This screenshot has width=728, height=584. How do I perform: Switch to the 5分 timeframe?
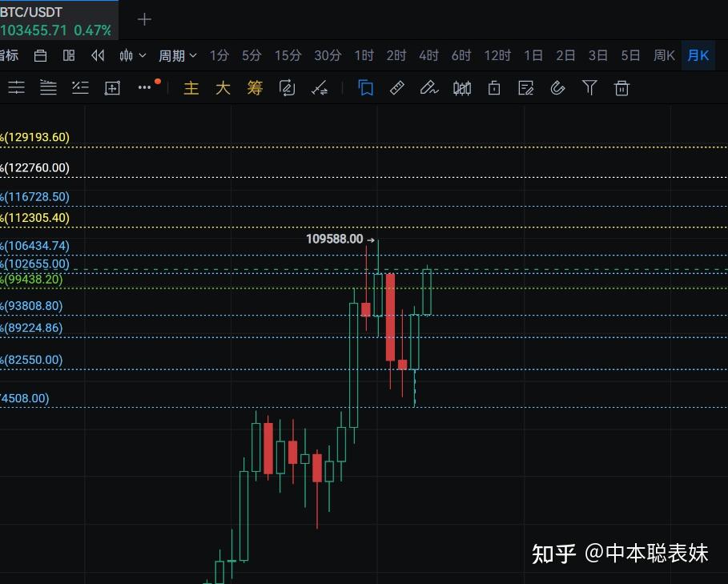[x=251, y=56]
